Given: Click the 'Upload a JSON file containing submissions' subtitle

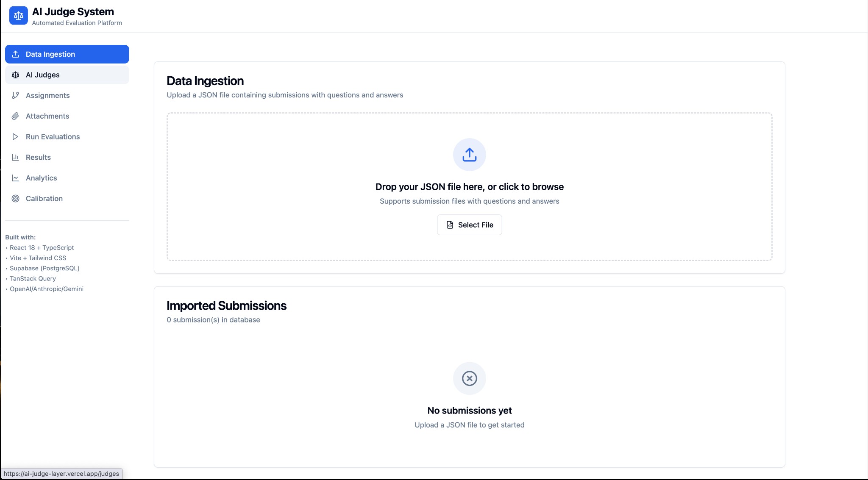Looking at the screenshot, I should tap(285, 95).
